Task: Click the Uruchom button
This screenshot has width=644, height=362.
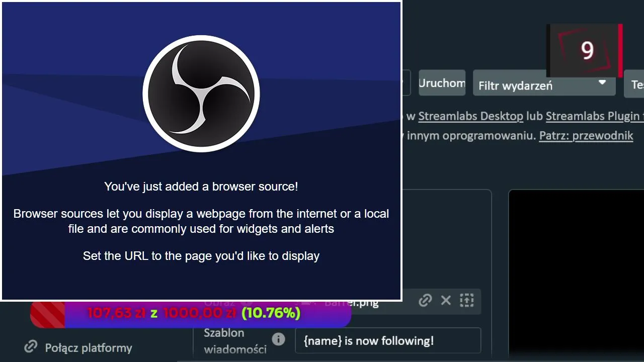Action: point(442,83)
